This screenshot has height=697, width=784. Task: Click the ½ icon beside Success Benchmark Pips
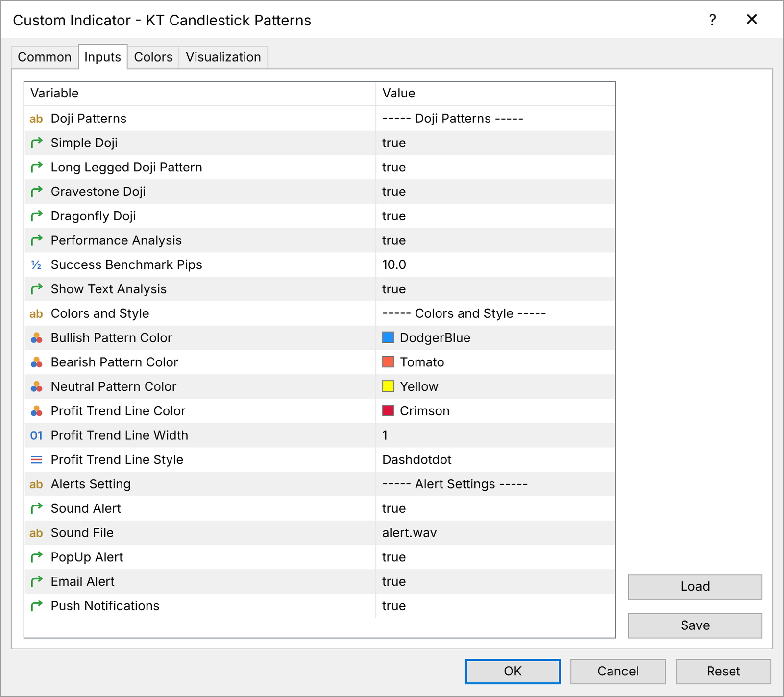tap(36, 265)
